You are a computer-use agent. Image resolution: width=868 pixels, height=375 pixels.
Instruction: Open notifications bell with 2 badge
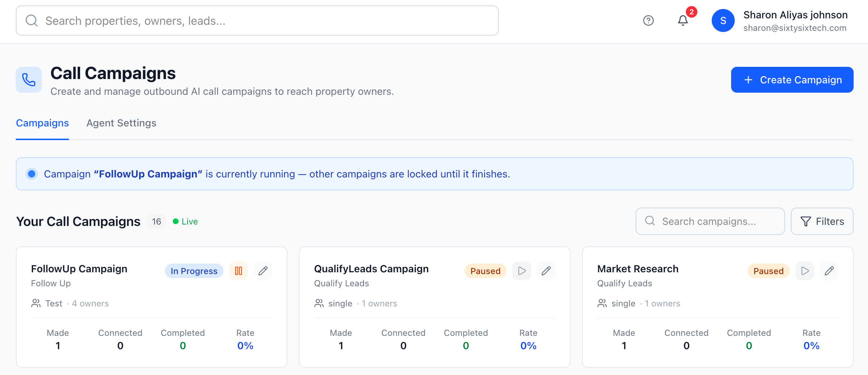pyautogui.click(x=683, y=20)
